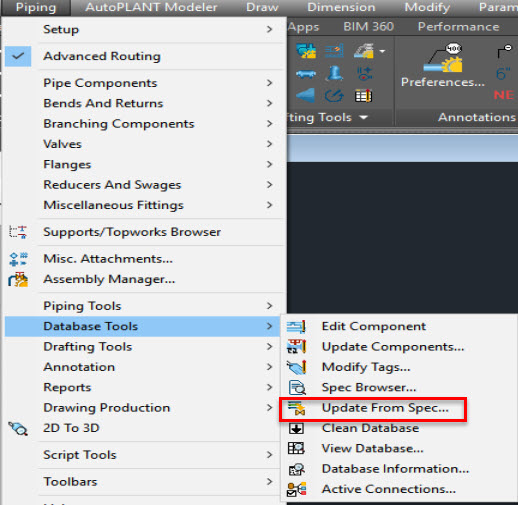Open View Database entry

tap(372, 449)
